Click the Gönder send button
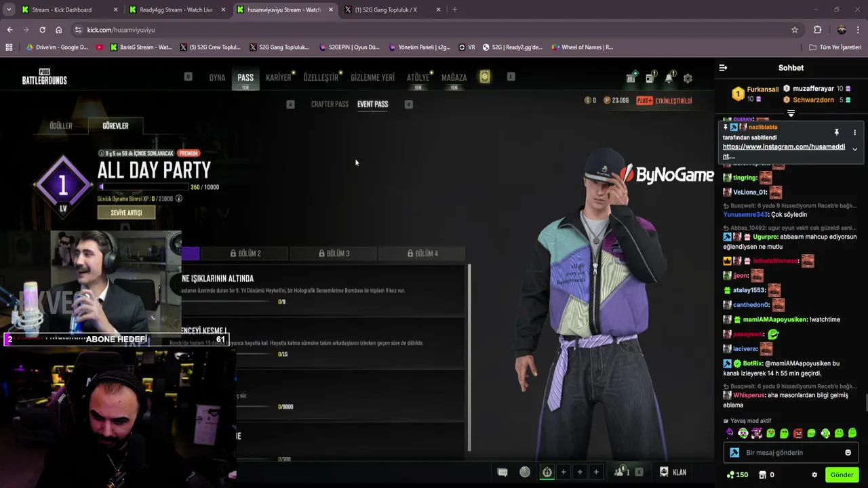This screenshot has width=868, height=488. click(x=842, y=474)
